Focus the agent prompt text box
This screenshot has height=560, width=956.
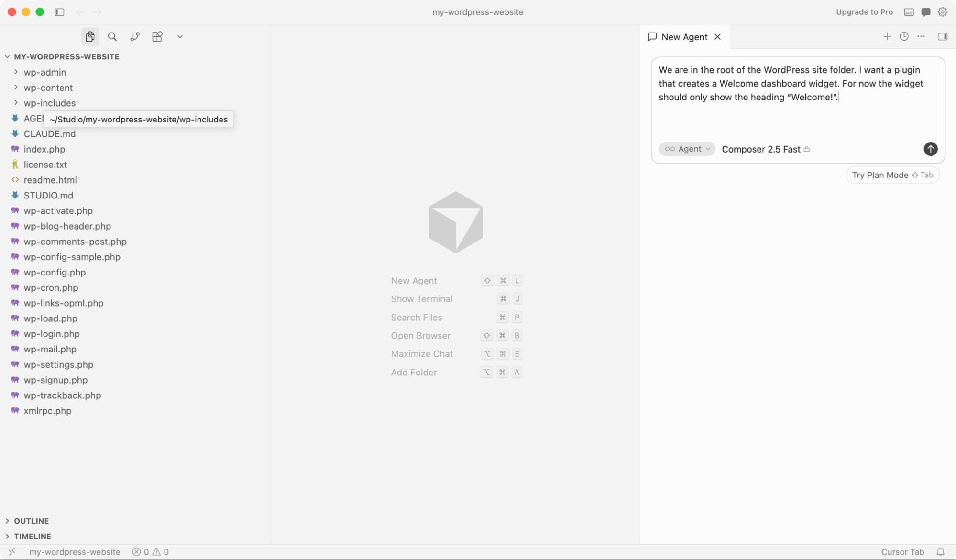click(798, 98)
